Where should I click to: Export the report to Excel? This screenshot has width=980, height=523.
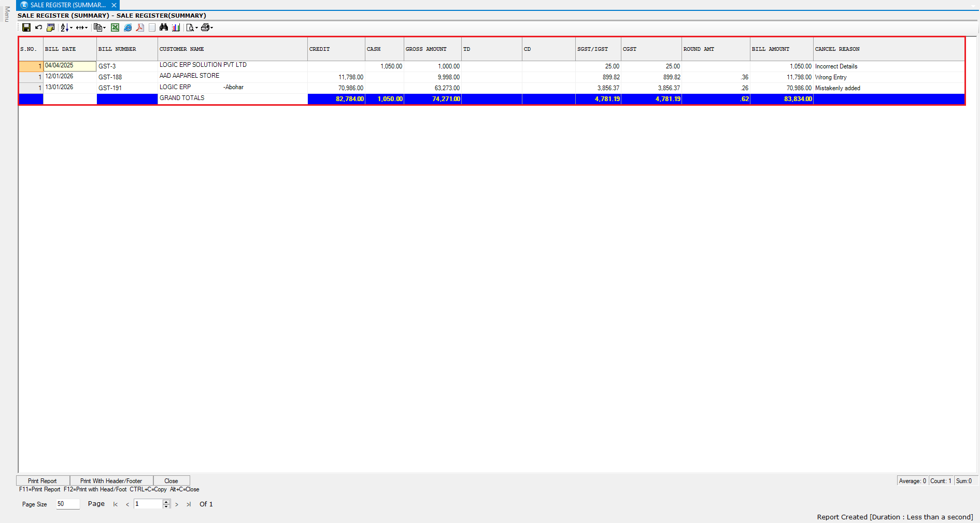(x=115, y=28)
